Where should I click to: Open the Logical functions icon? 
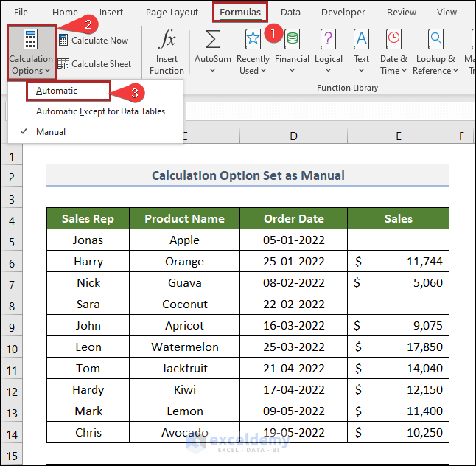click(329, 40)
